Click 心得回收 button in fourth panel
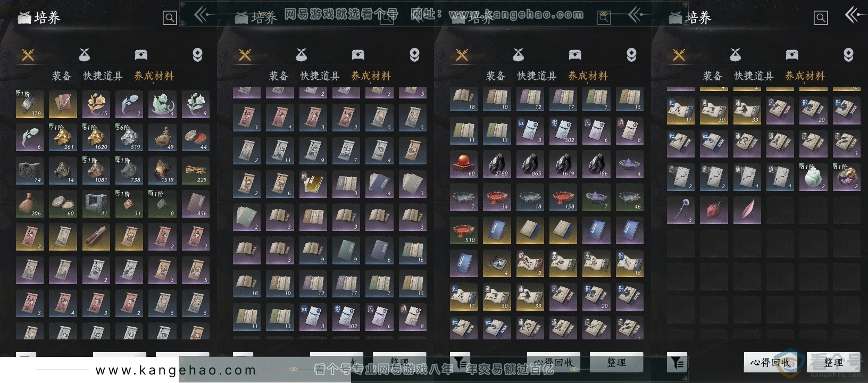This screenshot has width=868, height=383. point(770,363)
